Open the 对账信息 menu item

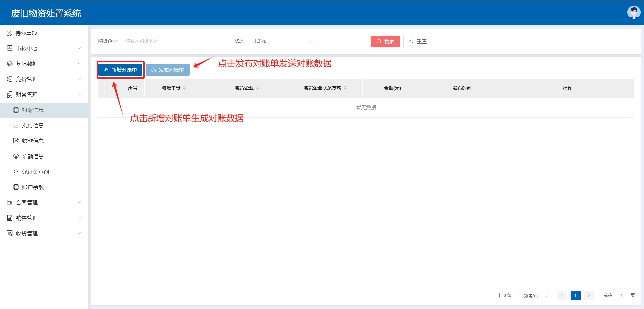33,110
